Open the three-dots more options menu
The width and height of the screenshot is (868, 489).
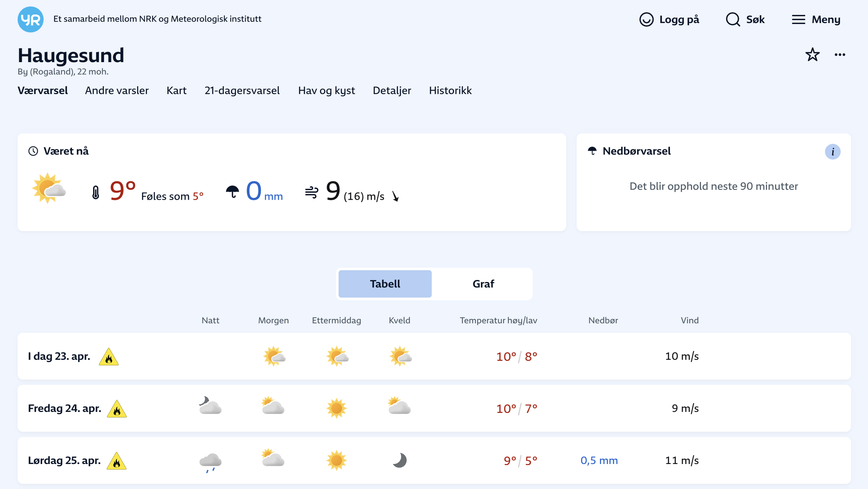click(840, 55)
